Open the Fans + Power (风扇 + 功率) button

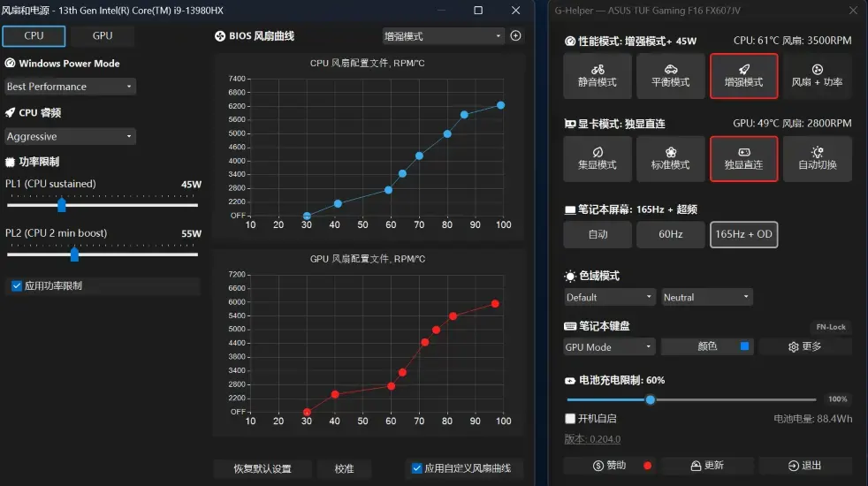[x=817, y=76]
